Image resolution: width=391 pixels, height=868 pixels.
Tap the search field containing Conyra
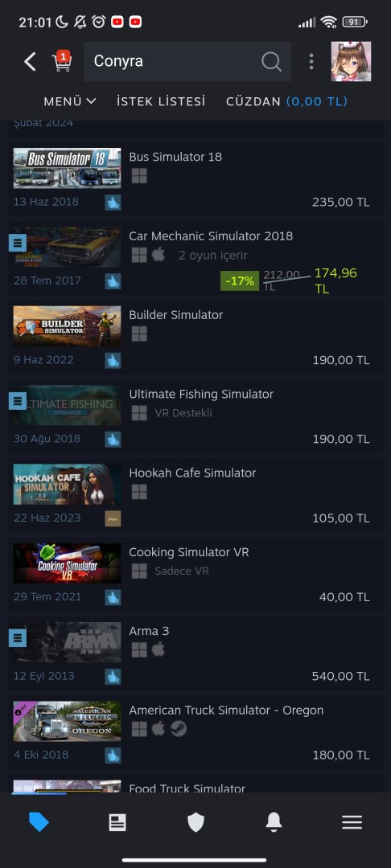(187, 61)
